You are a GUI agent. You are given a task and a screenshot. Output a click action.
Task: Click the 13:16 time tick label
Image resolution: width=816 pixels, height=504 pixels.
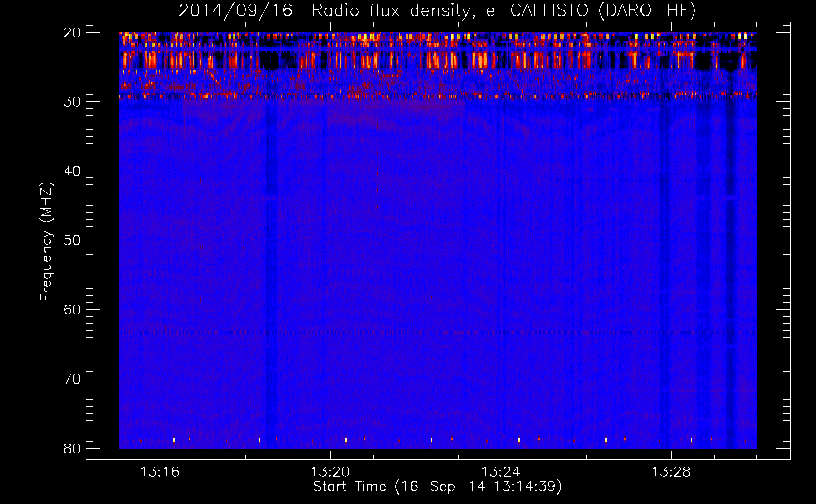click(160, 472)
